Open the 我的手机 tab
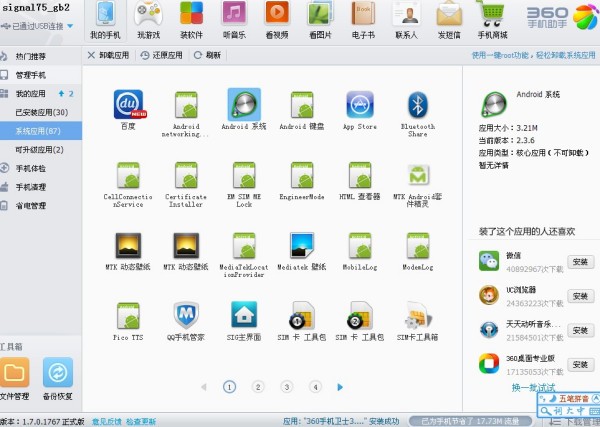600x427 pixels. [x=105, y=21]
